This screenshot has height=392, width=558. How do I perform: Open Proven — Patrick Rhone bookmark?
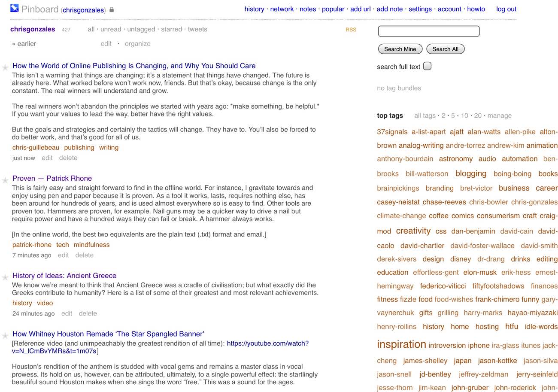pos(52,178)
